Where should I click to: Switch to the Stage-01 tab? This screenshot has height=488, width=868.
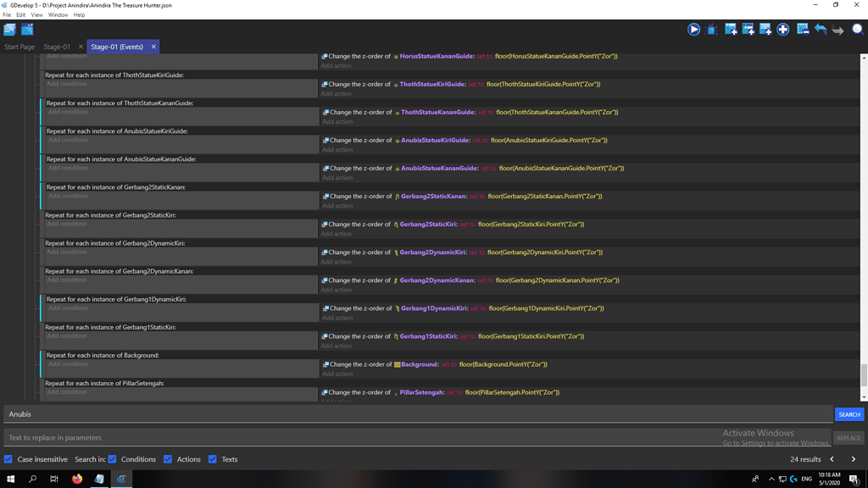[x=56, y=47]
